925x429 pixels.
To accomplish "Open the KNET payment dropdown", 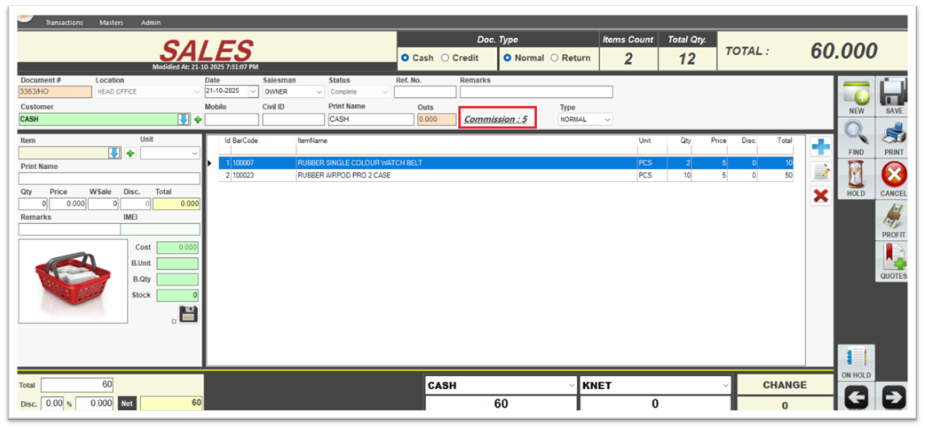I will [725, 386].
